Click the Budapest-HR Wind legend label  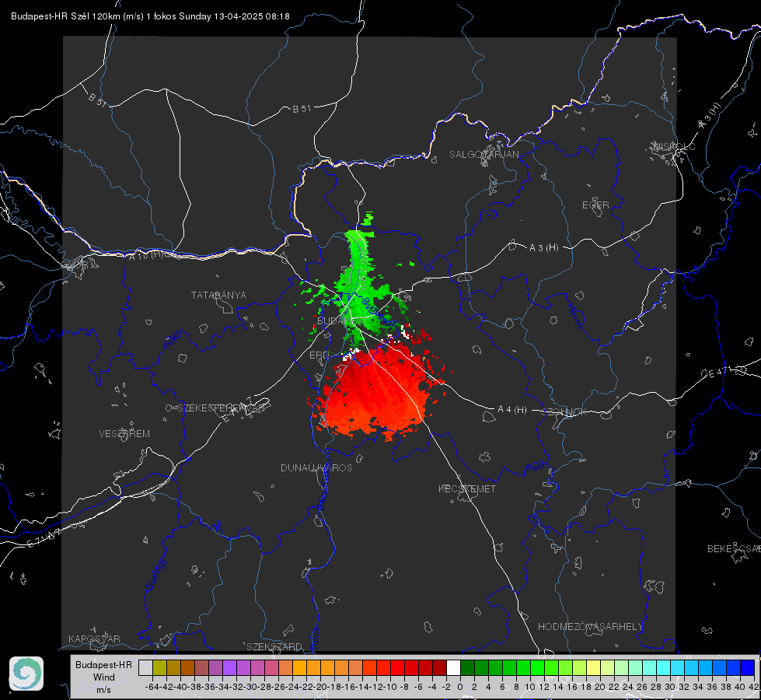[104, 677]
